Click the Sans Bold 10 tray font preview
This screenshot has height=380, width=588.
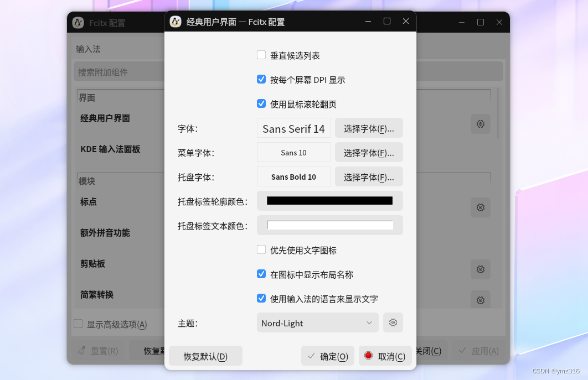[293, 177]
